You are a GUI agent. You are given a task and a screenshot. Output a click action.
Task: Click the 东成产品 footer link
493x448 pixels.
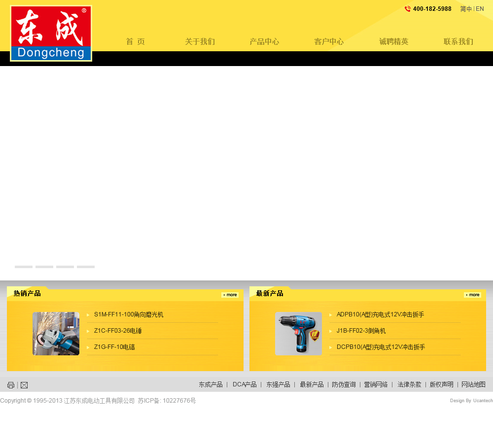click(x=211, y=384)
